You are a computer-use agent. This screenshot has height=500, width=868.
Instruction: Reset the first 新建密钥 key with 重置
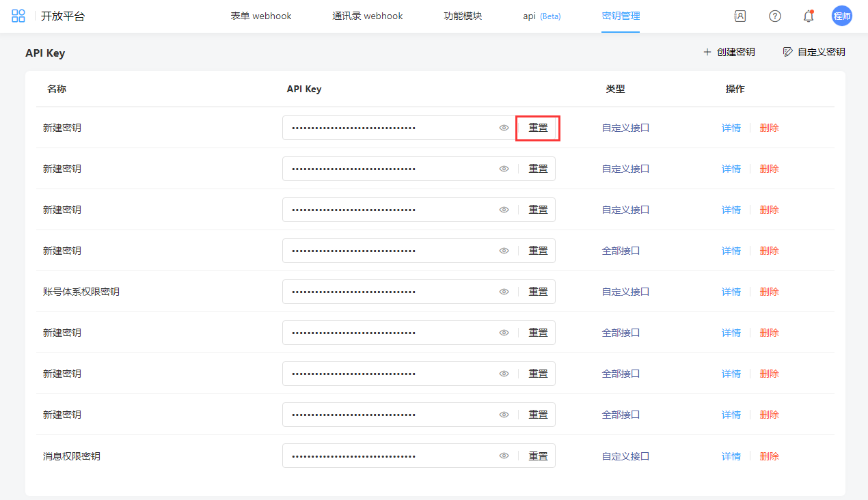click(x=538, y=128)
